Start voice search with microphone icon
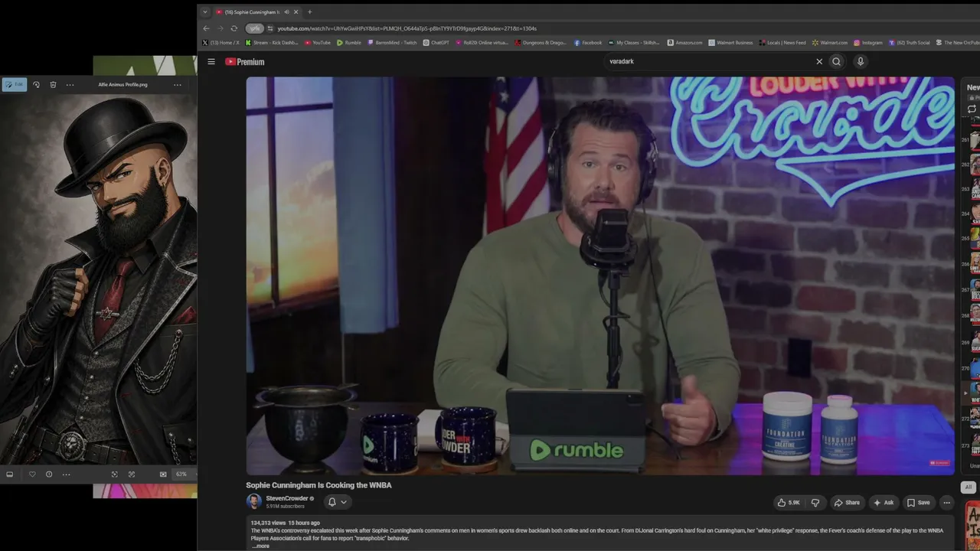The height and width of the screenshot is (551, 980). 861,62
